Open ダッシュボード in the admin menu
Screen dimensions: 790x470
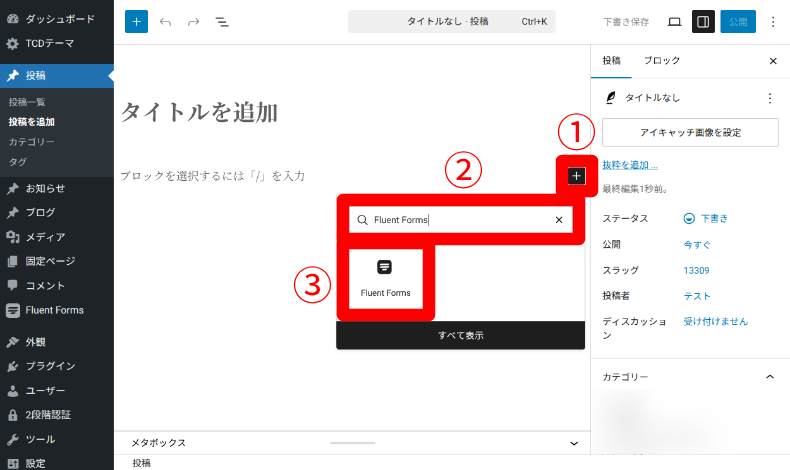coord(57,19)
